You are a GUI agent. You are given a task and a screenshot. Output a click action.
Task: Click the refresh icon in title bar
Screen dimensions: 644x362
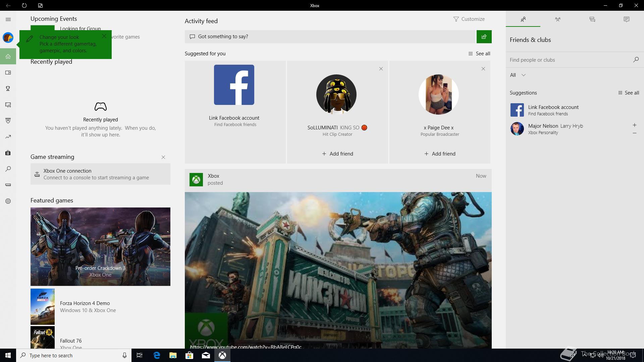pyautogui.click(x=24, y=5)
